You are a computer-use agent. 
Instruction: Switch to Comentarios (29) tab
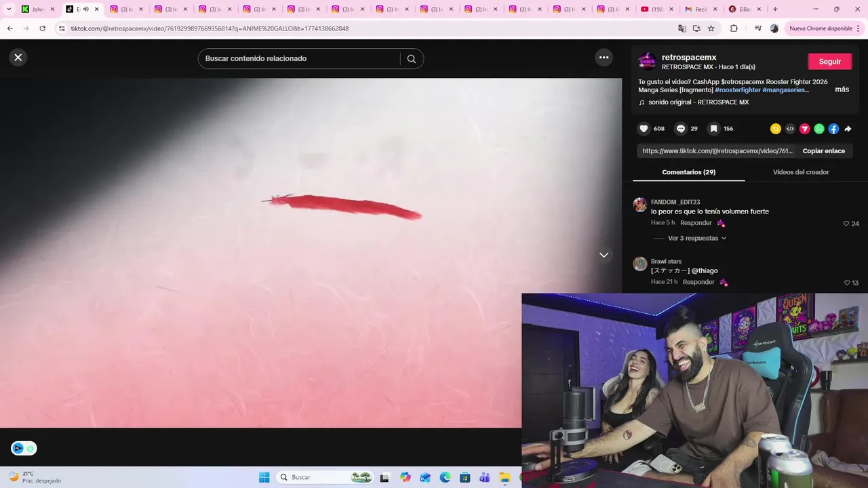click(688, 172)
